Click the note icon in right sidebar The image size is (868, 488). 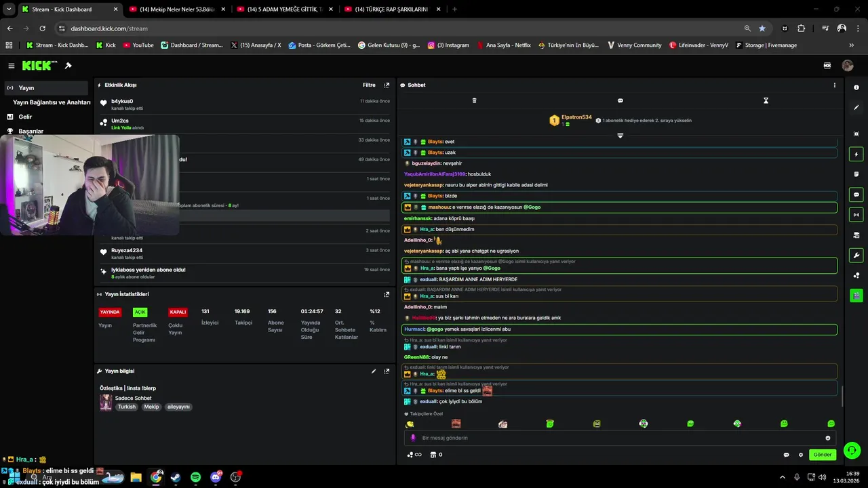pos(856,174)
